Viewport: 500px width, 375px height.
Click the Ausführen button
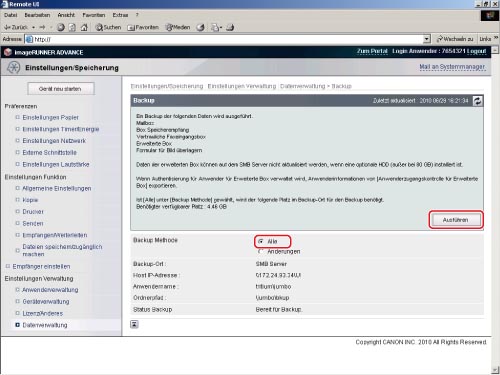coord(456,220)
